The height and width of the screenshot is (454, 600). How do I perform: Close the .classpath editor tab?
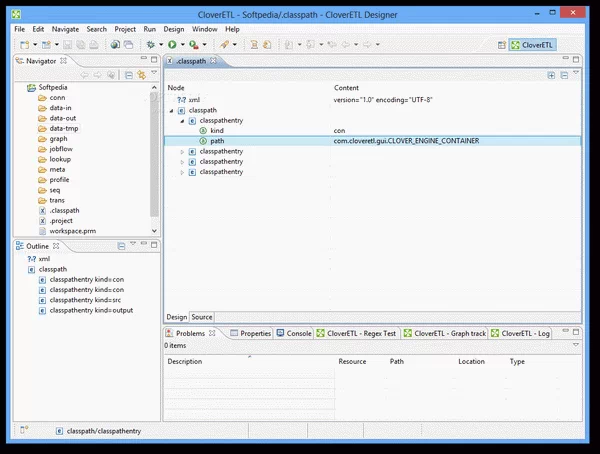(x=213, y=60)
